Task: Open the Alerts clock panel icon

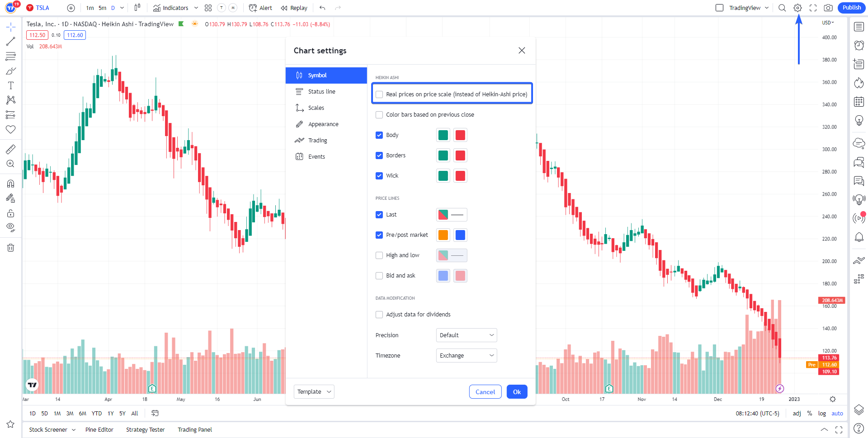Action: click(x=859, y=45)
